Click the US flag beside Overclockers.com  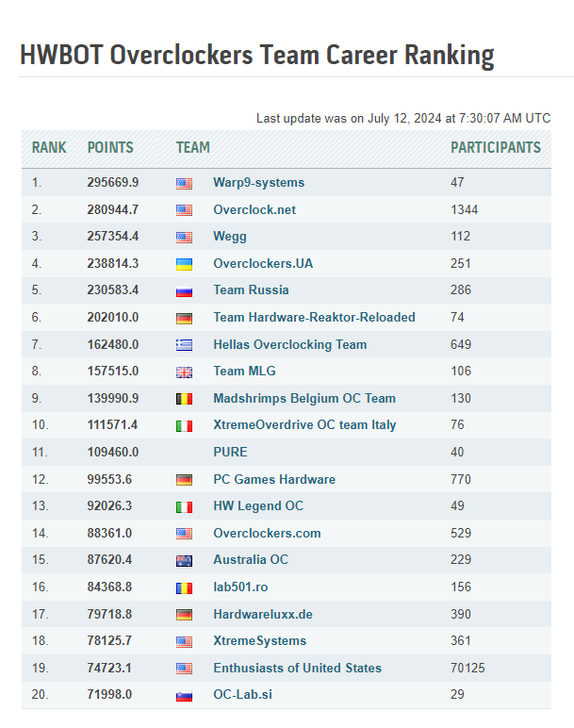pyautogui.click(x=184, y=534)
